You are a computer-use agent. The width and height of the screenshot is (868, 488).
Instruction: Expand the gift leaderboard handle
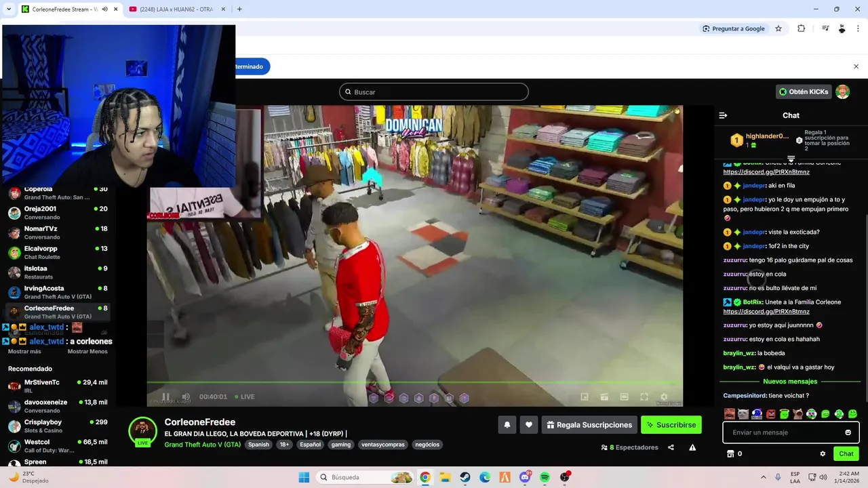[x=791, y=159]
